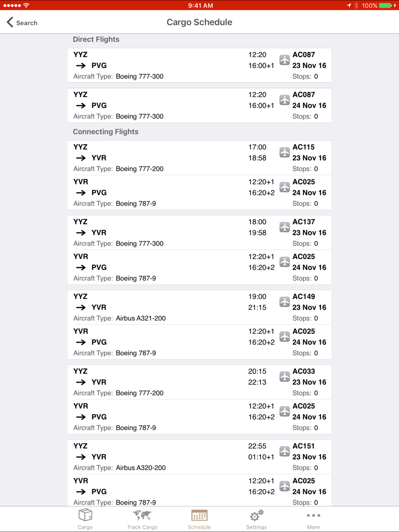Click plane icon beside AC087 23 Nov

tap(284, 60)
